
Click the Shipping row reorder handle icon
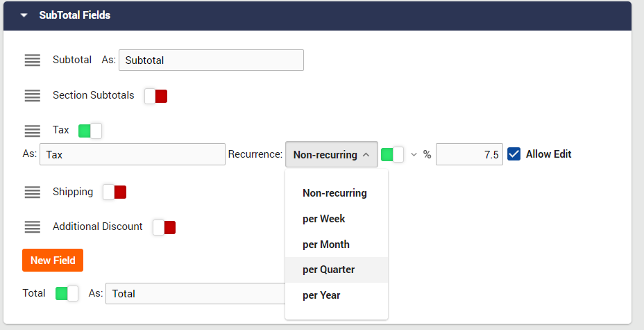(33, 192)
